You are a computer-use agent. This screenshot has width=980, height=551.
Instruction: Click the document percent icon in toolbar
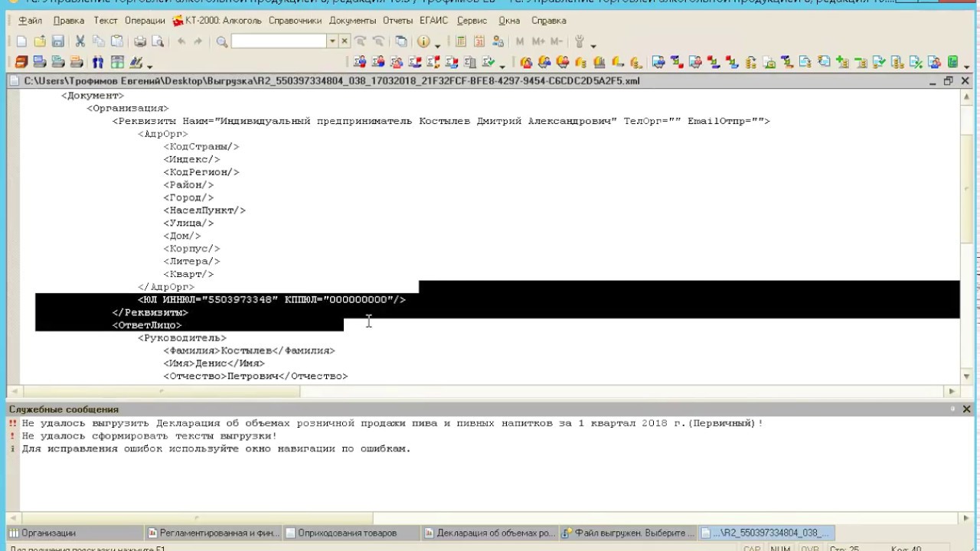(x=916, y=62)
